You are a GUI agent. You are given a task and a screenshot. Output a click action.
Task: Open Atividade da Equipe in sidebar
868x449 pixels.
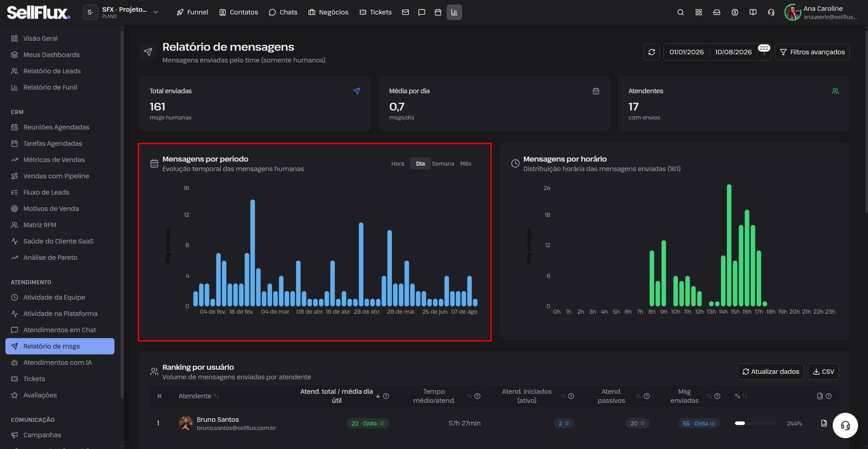[x=60, y=297]
